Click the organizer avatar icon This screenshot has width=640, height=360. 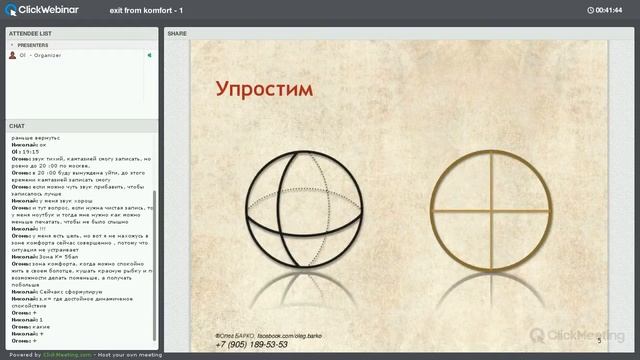(x=12, y=55)
